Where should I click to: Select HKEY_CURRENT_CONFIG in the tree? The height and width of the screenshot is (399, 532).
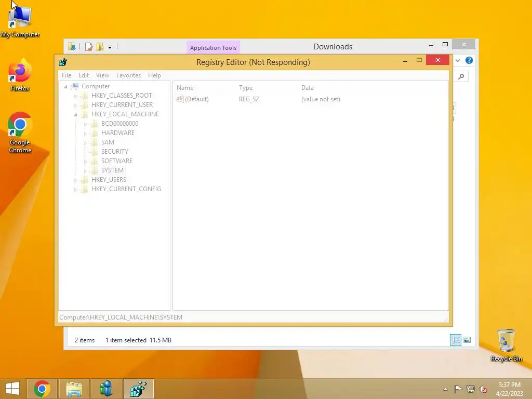pyautogui.click(x=126, y=189)
